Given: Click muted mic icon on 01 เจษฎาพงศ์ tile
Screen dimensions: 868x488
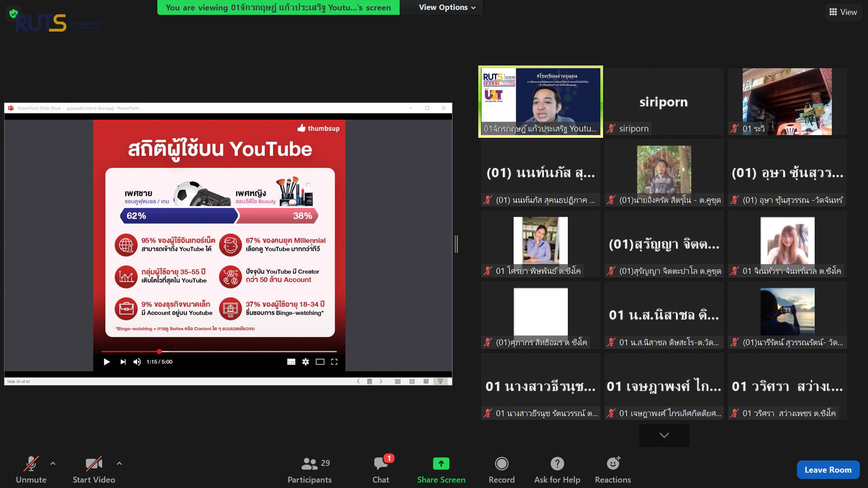Looking at the screenshot, I should click(x=611, y=413).
